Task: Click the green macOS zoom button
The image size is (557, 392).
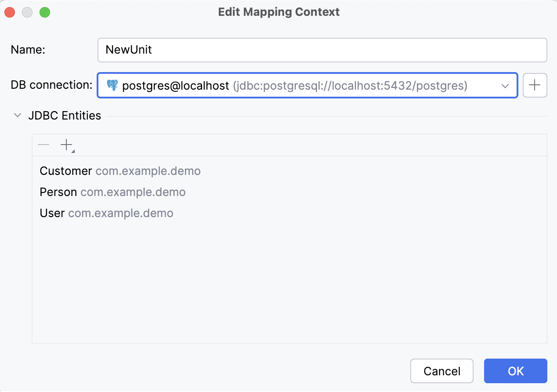Action: (44, 12)
